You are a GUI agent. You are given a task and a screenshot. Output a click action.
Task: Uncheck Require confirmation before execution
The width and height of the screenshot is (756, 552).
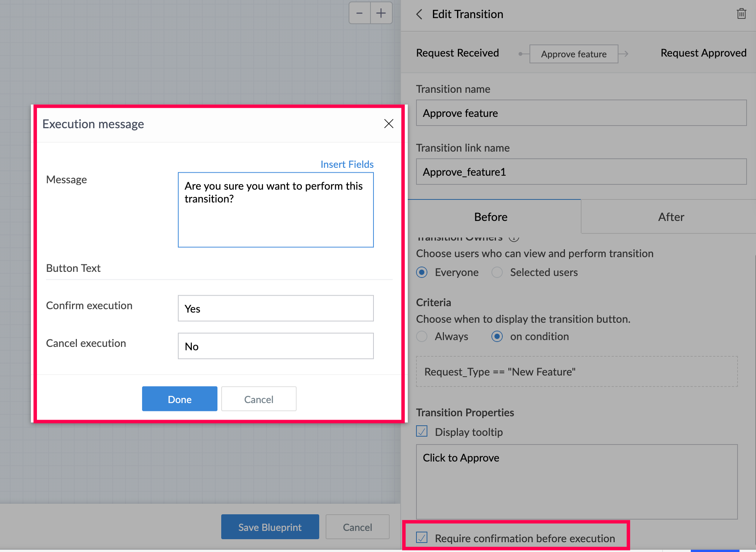(x=422, y=538)
